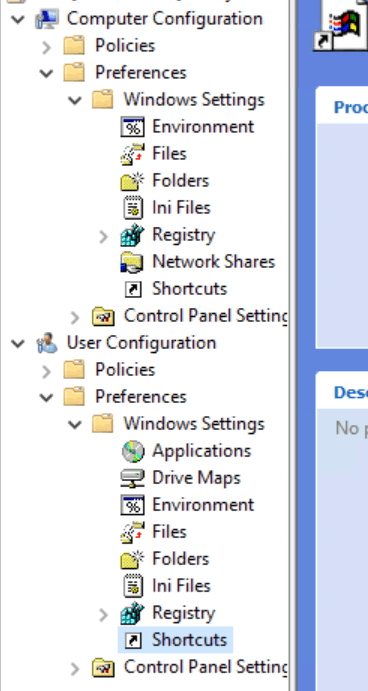The width and height of the screenshot is (368, 691).
Task: Select the User Configuration node
Action: point(141,343)
